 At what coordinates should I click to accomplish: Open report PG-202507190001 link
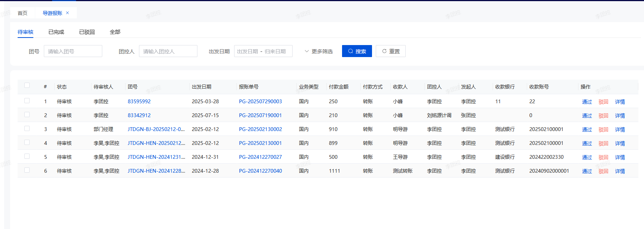tap(260, 115)
